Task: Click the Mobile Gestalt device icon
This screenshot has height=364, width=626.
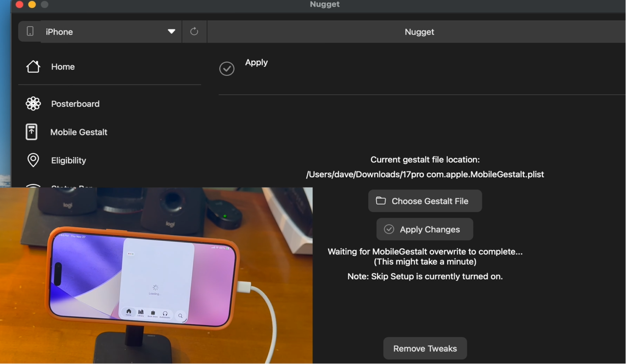Action: tap(31, 131)
